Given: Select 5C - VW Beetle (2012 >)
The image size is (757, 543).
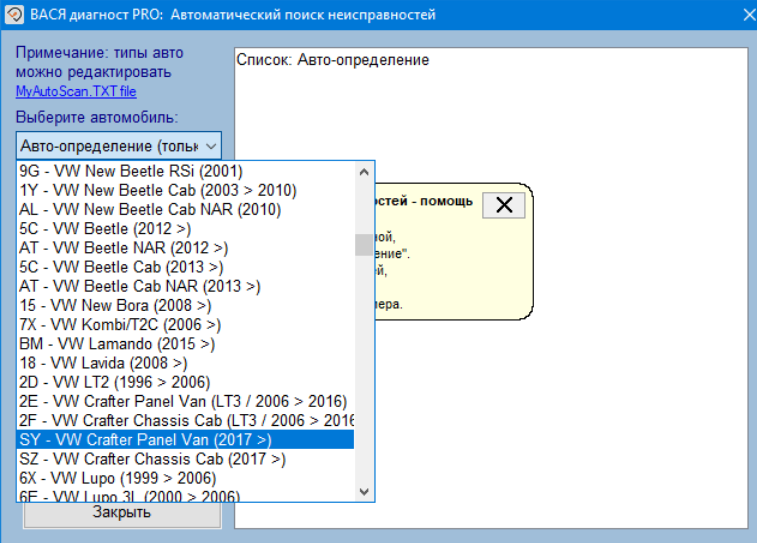Looking at the screenshot, I should 185,228.
